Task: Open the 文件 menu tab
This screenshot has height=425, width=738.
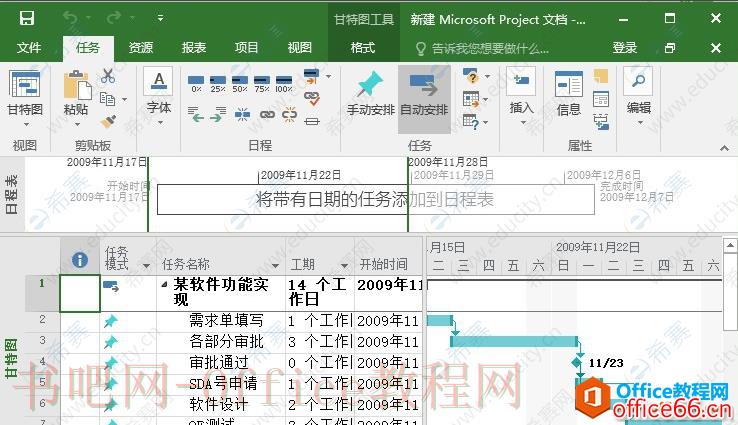Action: pyautogui.click(x=29, y=48)
